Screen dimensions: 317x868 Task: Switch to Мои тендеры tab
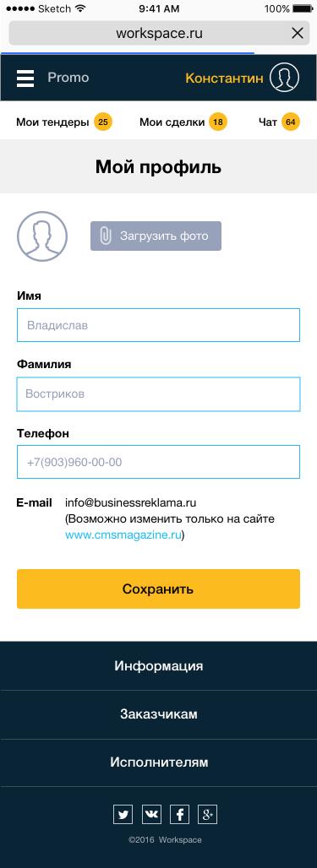coord(64,122)
